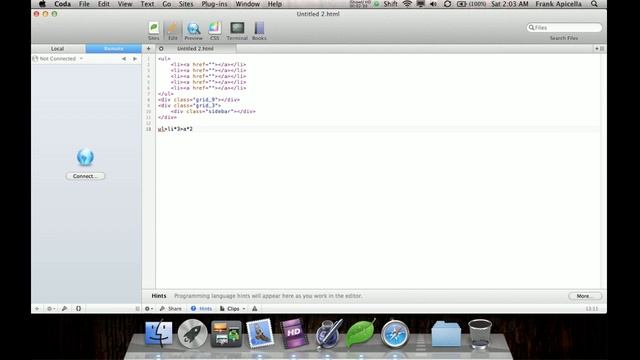Open the Not Connected server dropdown
This screenshot has width=640, height=360.
[58, 59]
